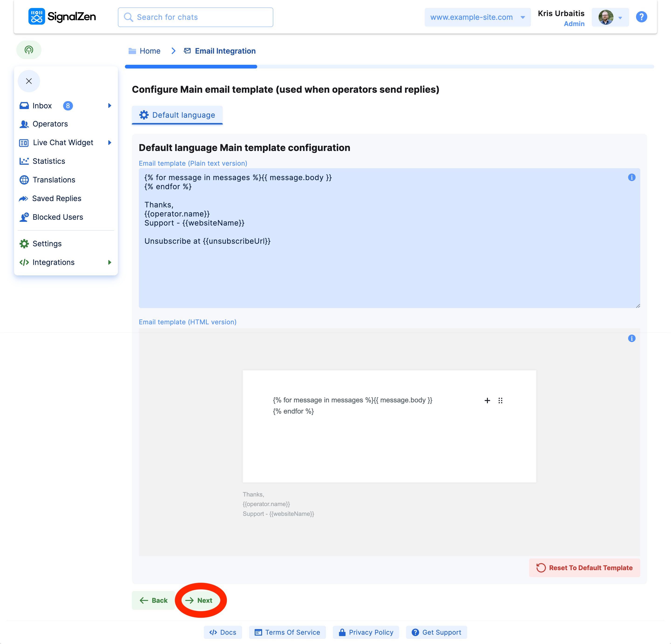671x644 pixels.
Task: Go to Home breadcrumb link
Action: tap(150, 51)
